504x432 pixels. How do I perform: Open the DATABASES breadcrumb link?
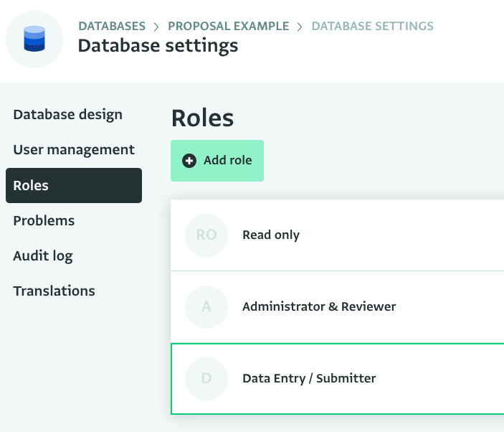click(x=112, y=26)
